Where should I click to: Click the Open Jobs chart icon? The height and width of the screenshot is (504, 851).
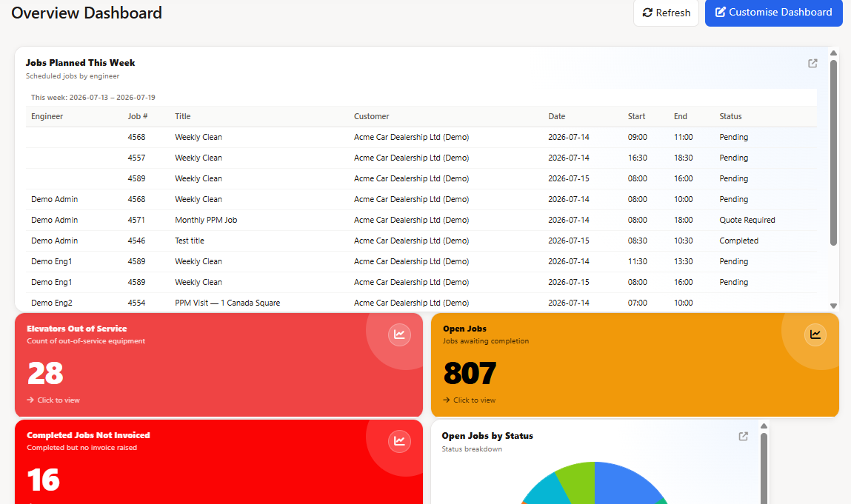point(815,335)
